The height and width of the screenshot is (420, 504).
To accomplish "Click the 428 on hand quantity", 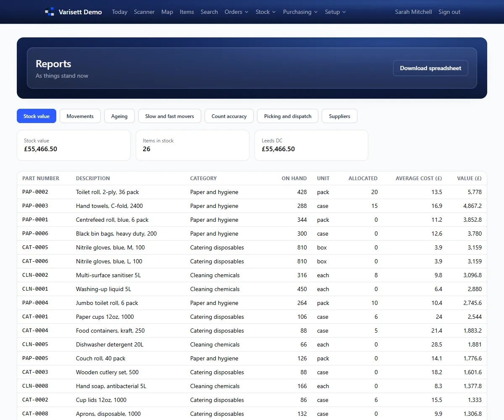I will pyautogui.click(x=302, y=192).
